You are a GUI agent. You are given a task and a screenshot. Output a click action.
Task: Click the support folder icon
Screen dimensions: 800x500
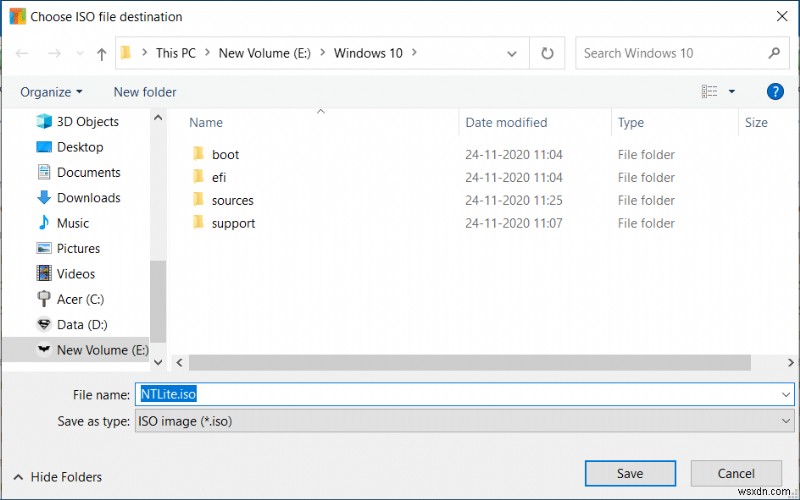198,222
